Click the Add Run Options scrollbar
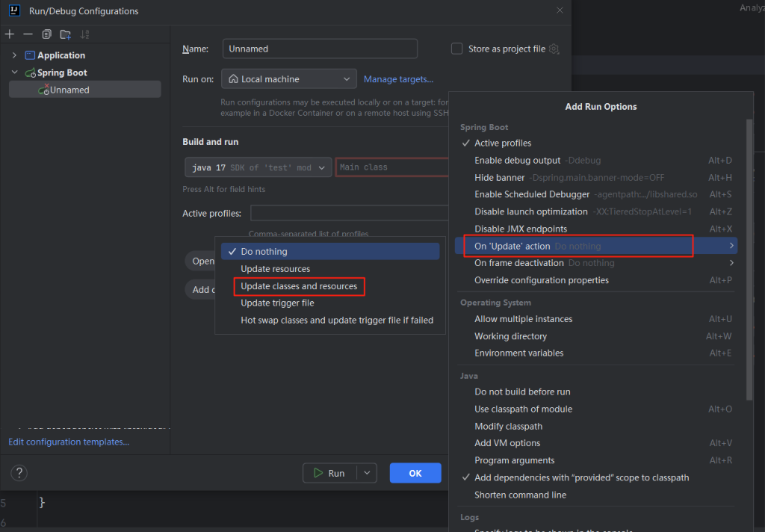The image size is (765, 532). [749, 260]
